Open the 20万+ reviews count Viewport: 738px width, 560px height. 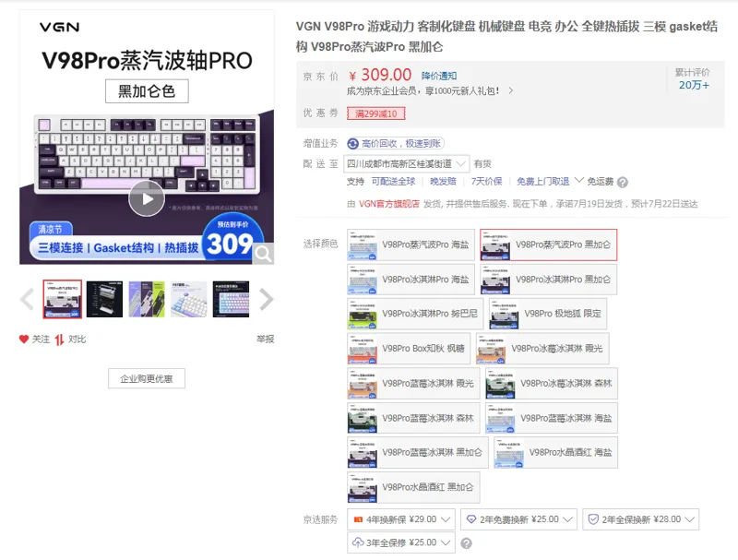click(x=694, y=85)
